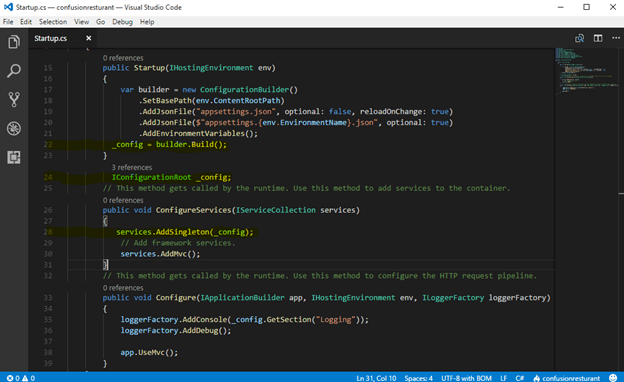Click the Visual Studio Code logo in the title bar
The image size is (624, 382).
tap(8, 7)
